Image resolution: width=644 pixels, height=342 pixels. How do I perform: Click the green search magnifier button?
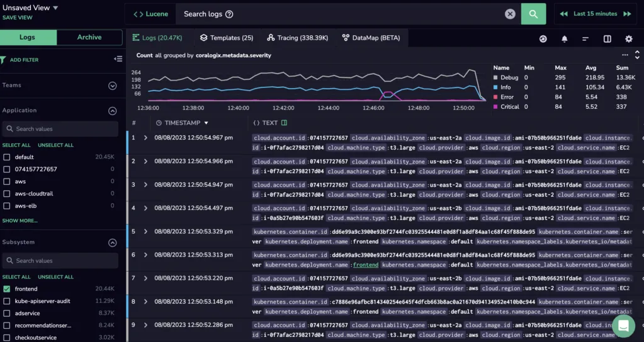click(533, 14)
